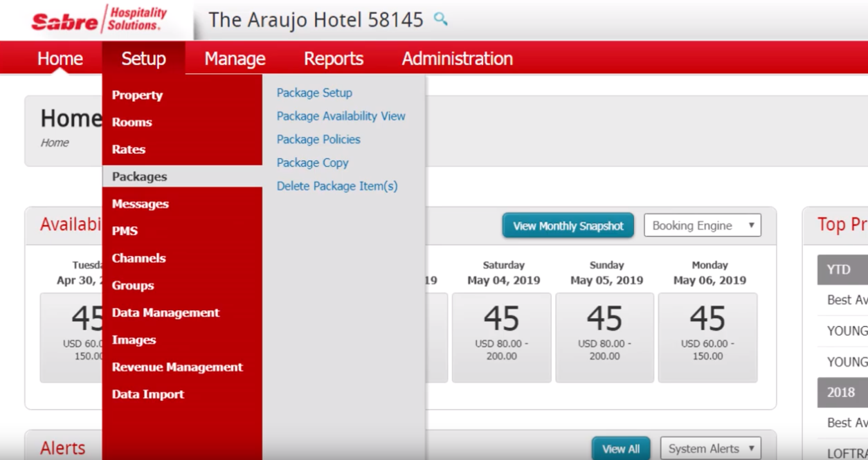The width and height of the screenshot is (868, 460).
Task: Open the Package Policies link
Action: tap(318, 139)
